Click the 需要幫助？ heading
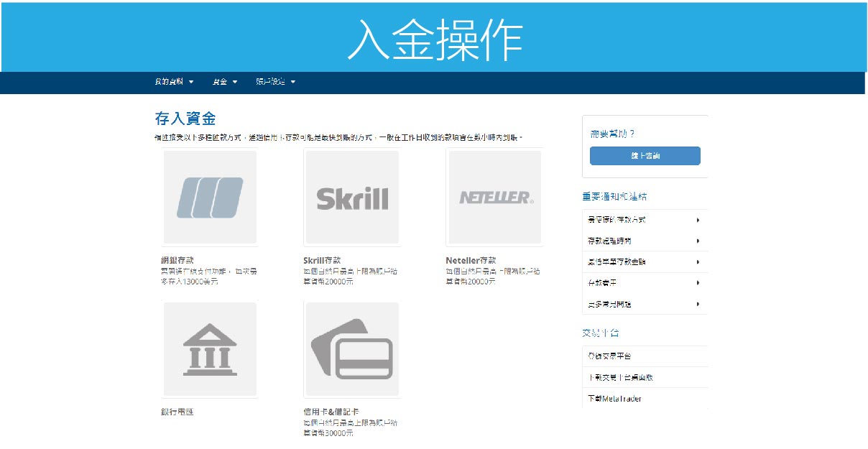 tap(613, 134)
